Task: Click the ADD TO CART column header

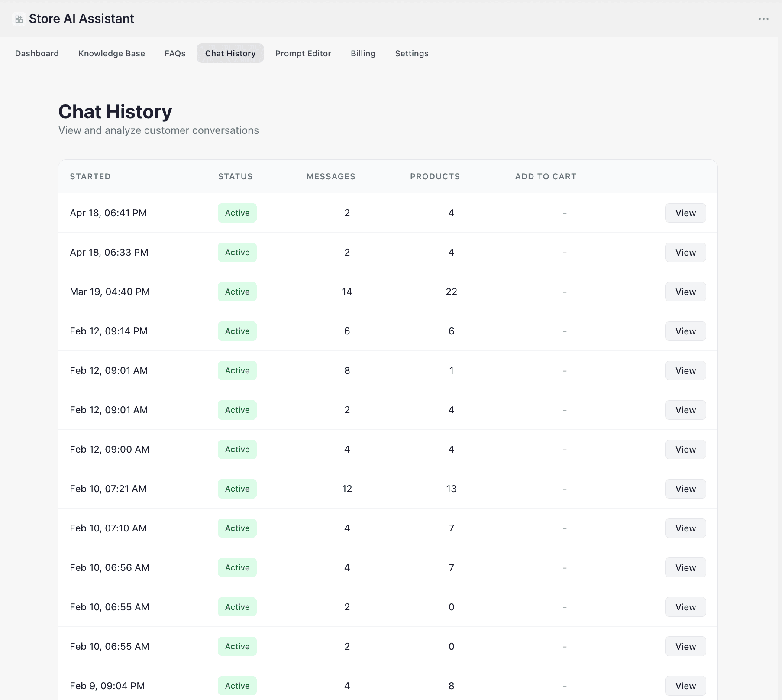Action: 546,176
